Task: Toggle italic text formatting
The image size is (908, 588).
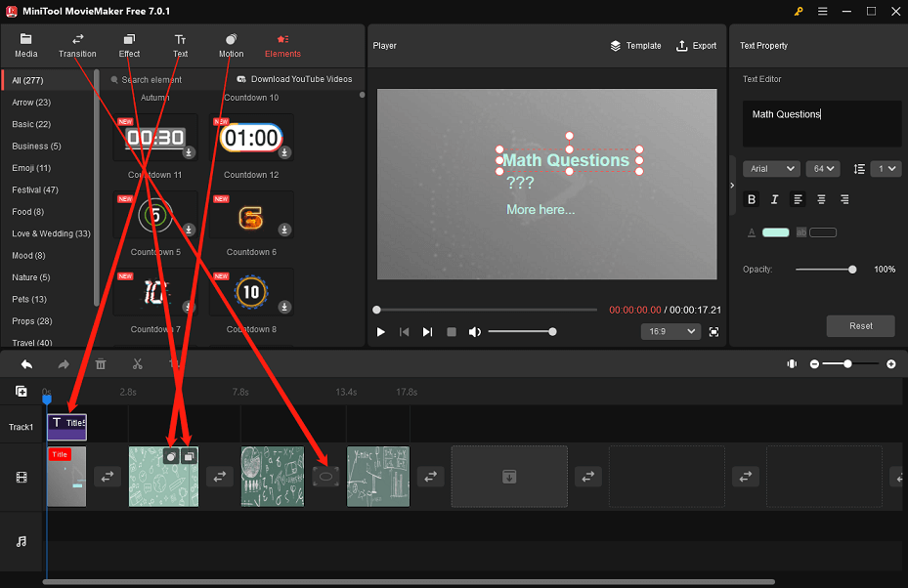Action: (774, 199)
